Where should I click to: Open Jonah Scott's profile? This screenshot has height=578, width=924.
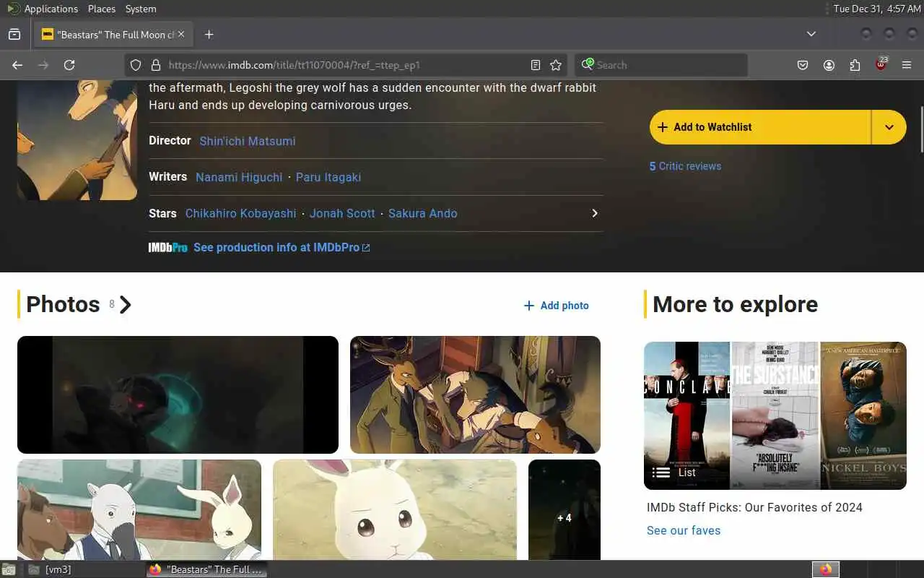(x=342, y=213)
